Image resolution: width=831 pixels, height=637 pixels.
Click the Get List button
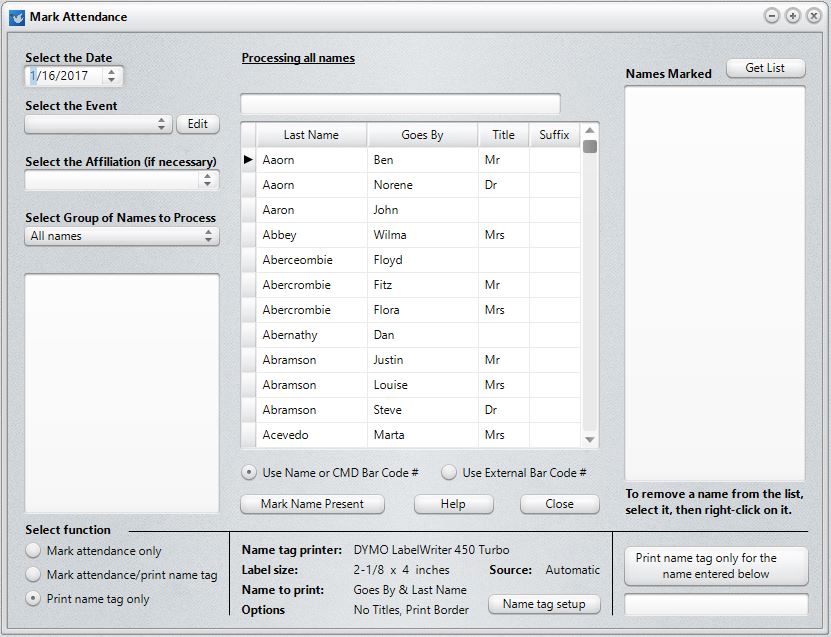pos(765,68)
